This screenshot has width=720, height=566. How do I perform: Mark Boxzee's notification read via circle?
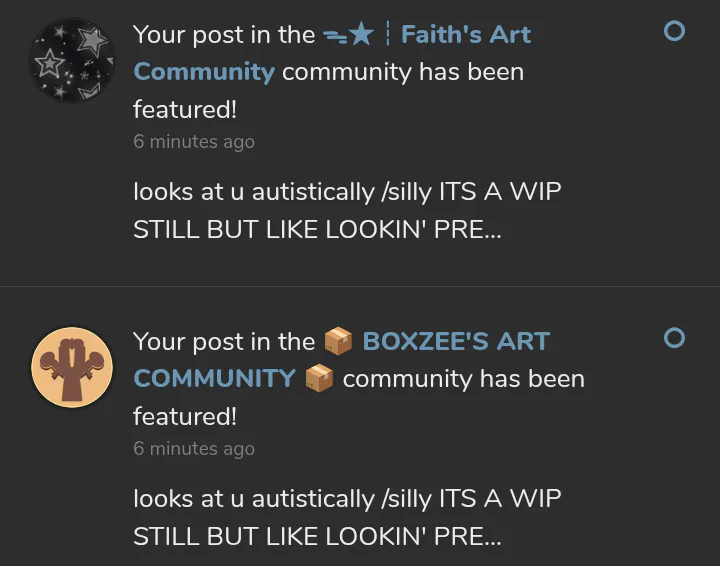click(674, 338)
